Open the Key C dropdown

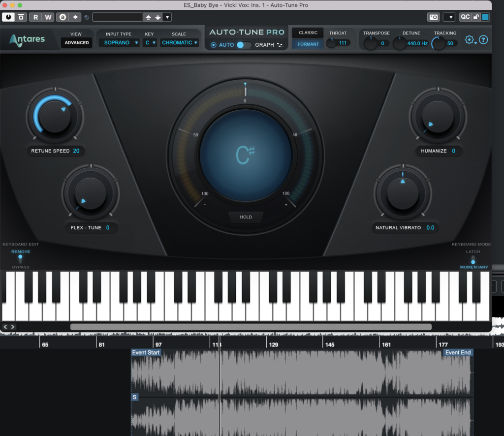pyautogui.click(x=150, y=42)
